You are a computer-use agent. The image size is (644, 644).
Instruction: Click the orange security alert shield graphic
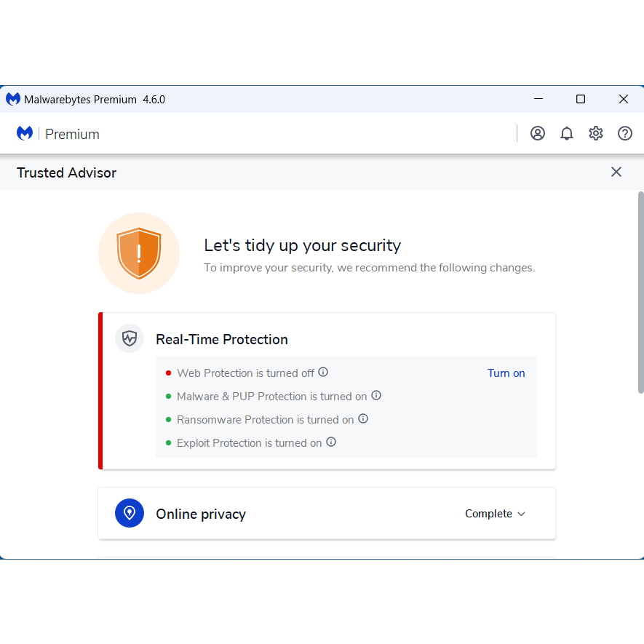tap(139, 253)
